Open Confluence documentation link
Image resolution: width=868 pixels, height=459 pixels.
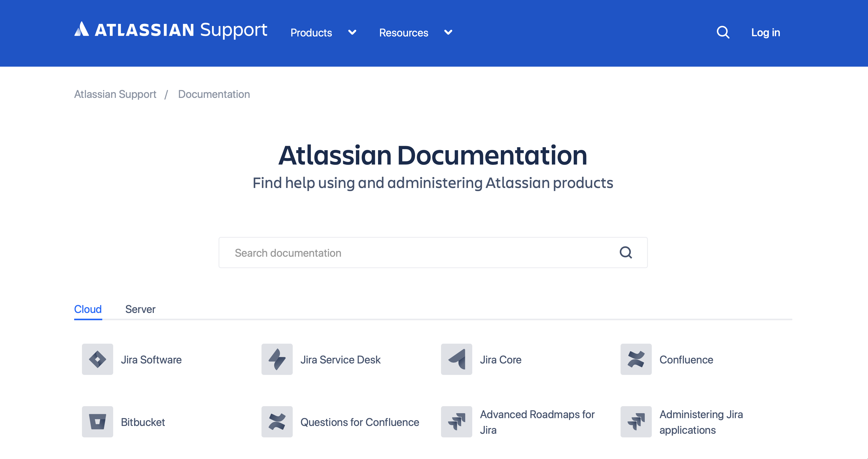686,360
